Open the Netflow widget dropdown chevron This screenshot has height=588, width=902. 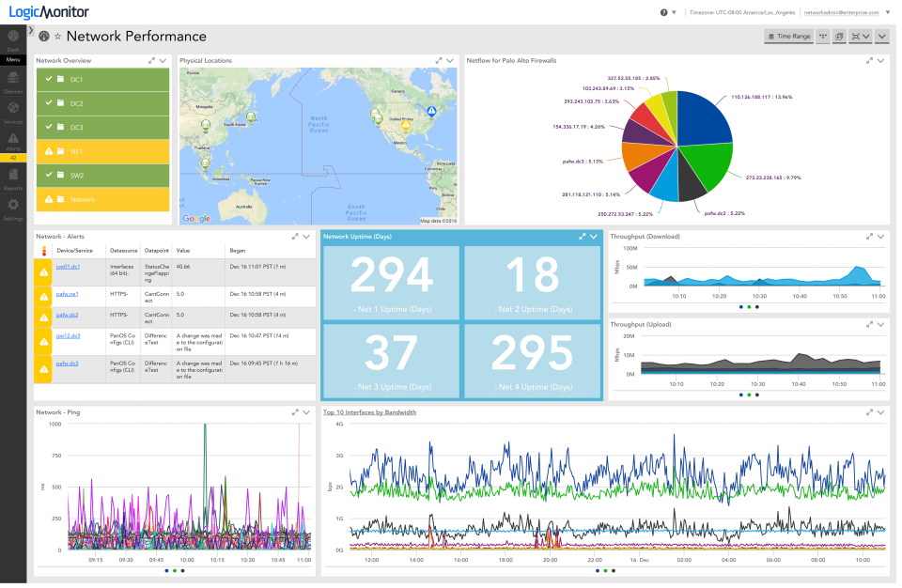879,59
